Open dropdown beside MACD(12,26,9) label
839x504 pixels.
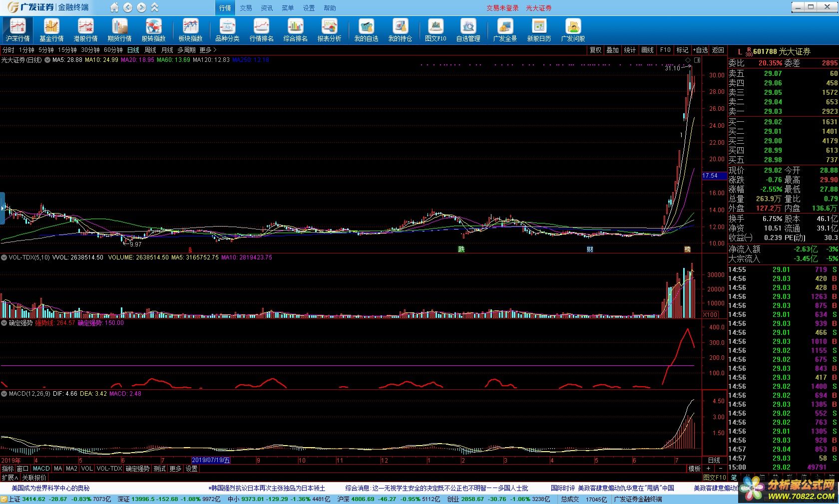[x=4, y=394]
